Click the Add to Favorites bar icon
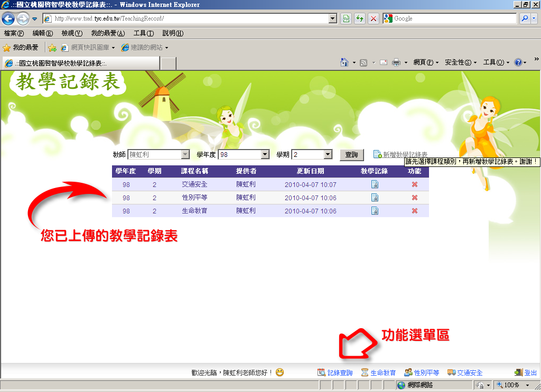The width and height of the screenshot is (541, 392). coord(52,48)
